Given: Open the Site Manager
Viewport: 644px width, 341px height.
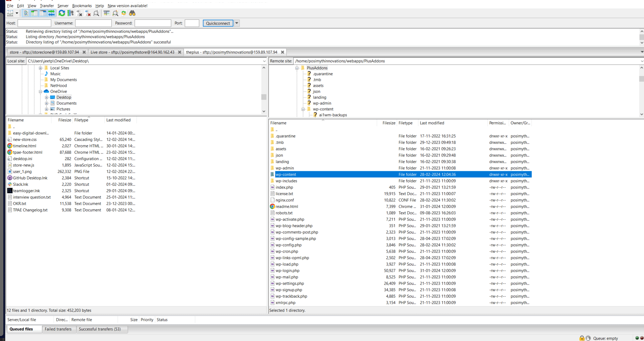Looking at the screenshot, I should (11, 13).
